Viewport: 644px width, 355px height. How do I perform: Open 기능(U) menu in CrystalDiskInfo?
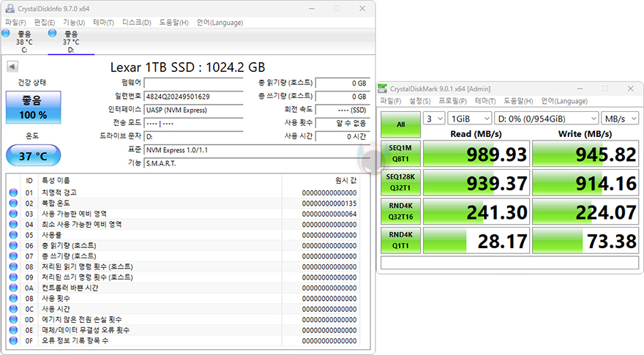click(x=74, y=22)
